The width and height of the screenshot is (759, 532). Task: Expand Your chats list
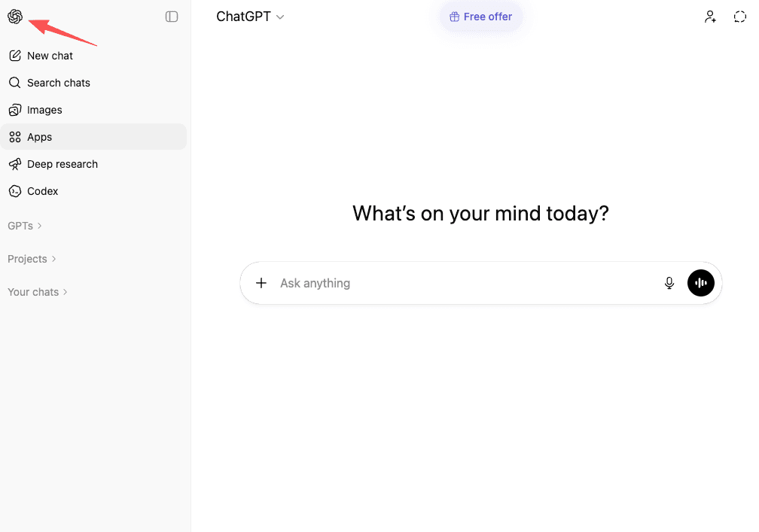[37, 292]
